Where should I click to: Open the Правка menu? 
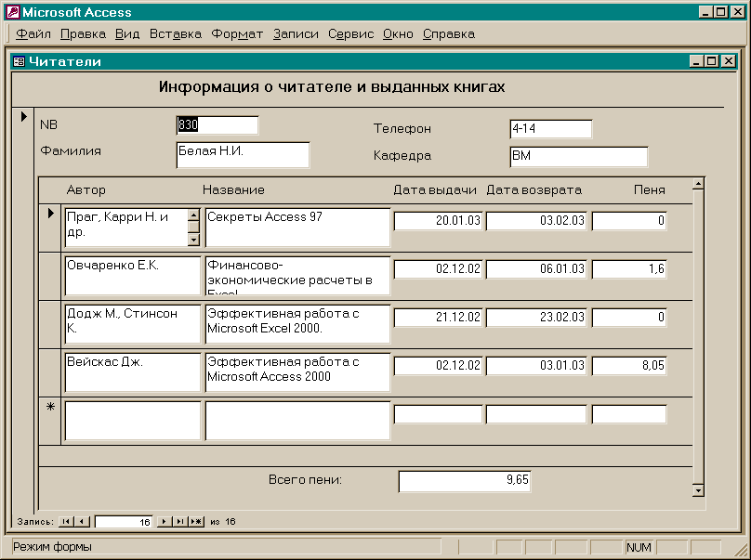tap(83, 34)
